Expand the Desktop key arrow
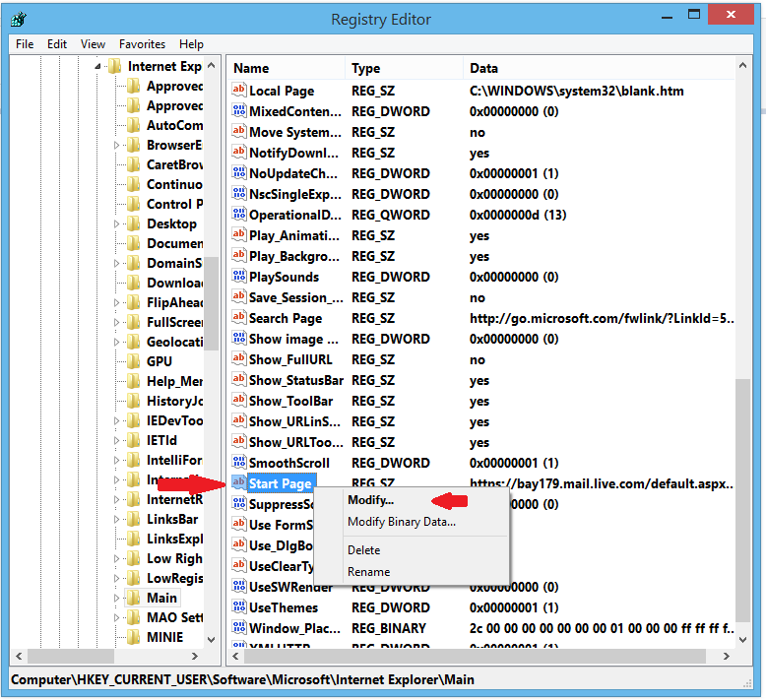 tap(116, 223)
